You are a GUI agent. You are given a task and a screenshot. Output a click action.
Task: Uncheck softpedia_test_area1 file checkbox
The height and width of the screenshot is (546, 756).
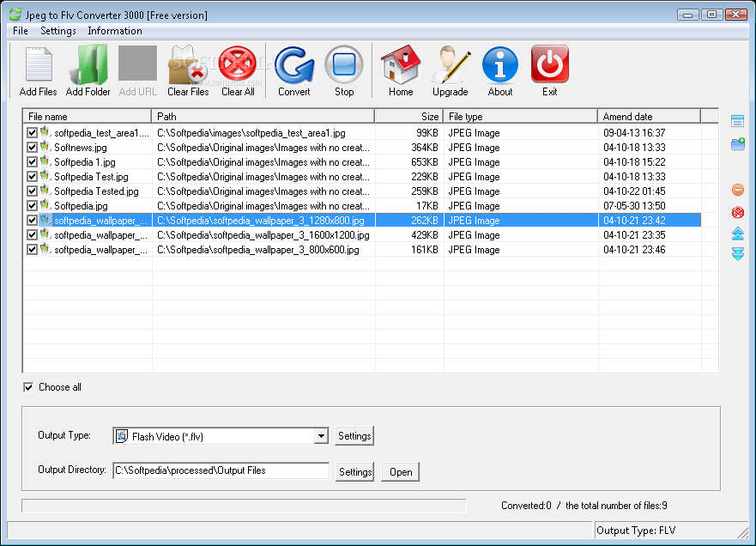[x=32, y=133]
